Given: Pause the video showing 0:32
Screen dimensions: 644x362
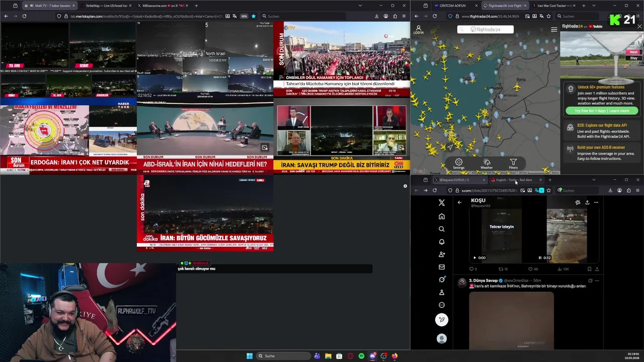Looking at the screenshot, I should [x=540, y=258].
